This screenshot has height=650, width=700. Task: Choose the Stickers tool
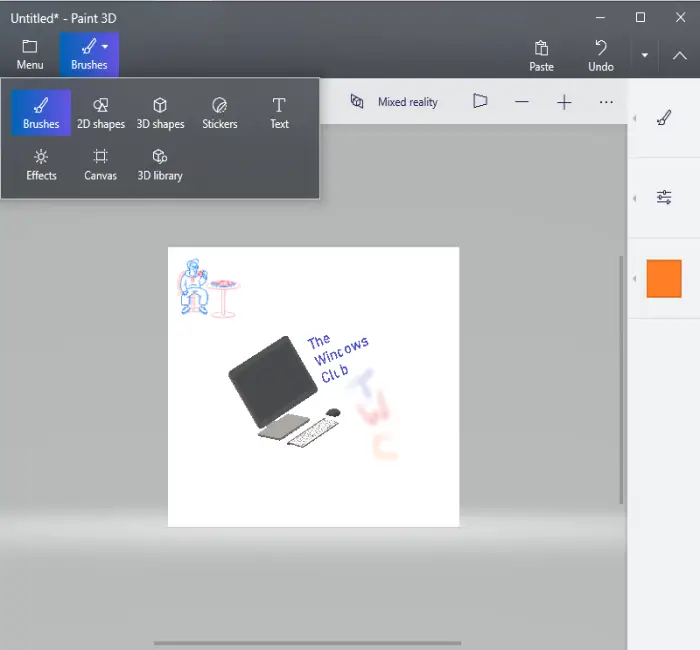click(220, 113)
